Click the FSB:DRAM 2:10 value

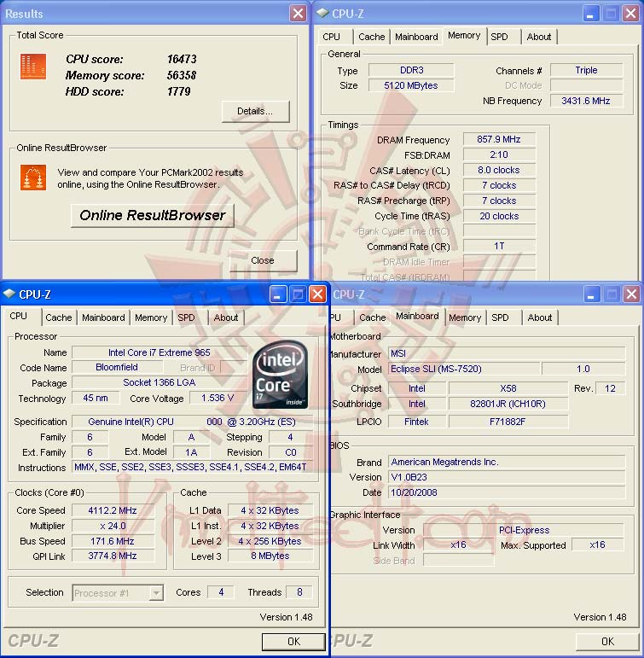click(x=499, y=154)
